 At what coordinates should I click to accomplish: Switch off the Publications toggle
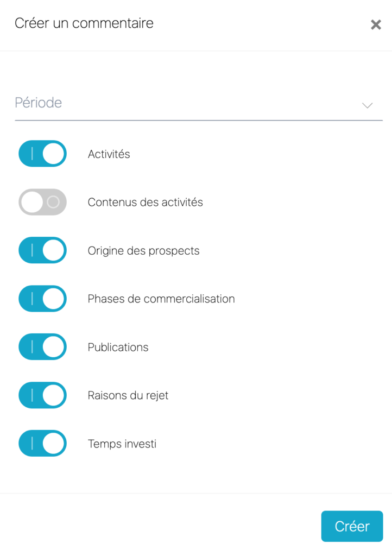coord(42,347)
